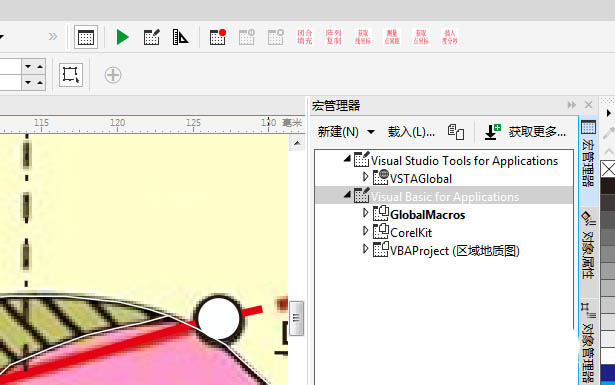The width and height of the screenshot is (615, 385).
Task: Click the circled plus add icon
Action: [113, 75]
